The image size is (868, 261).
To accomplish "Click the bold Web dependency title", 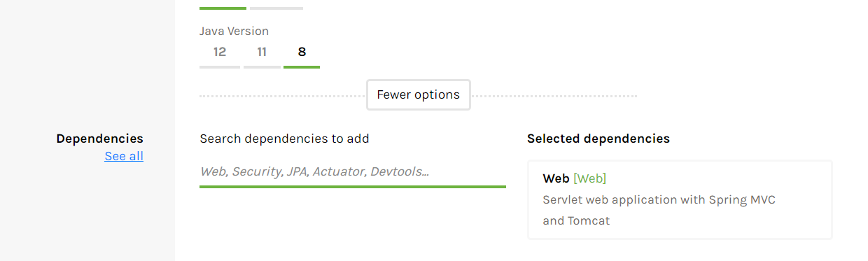I will point(556,178).
